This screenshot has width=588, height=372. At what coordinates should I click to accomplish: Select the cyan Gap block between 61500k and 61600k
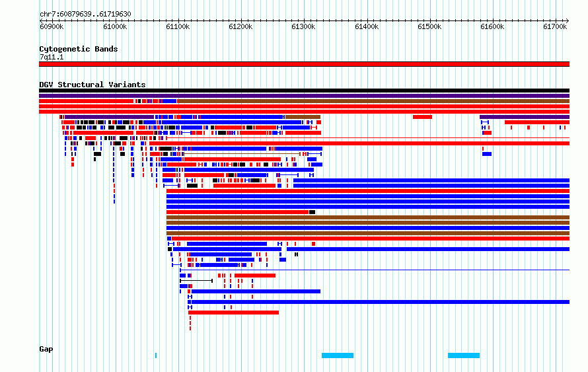pos(464,355)
